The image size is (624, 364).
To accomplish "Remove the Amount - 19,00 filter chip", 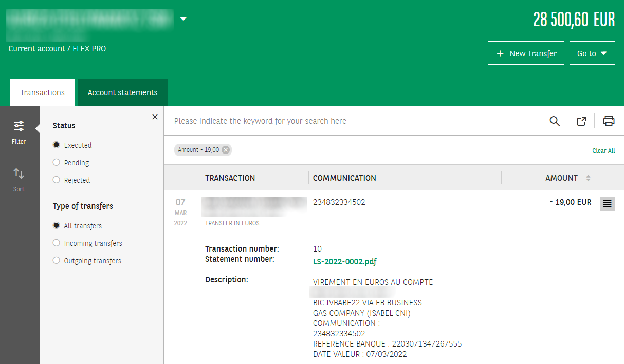I will [226, 150].
